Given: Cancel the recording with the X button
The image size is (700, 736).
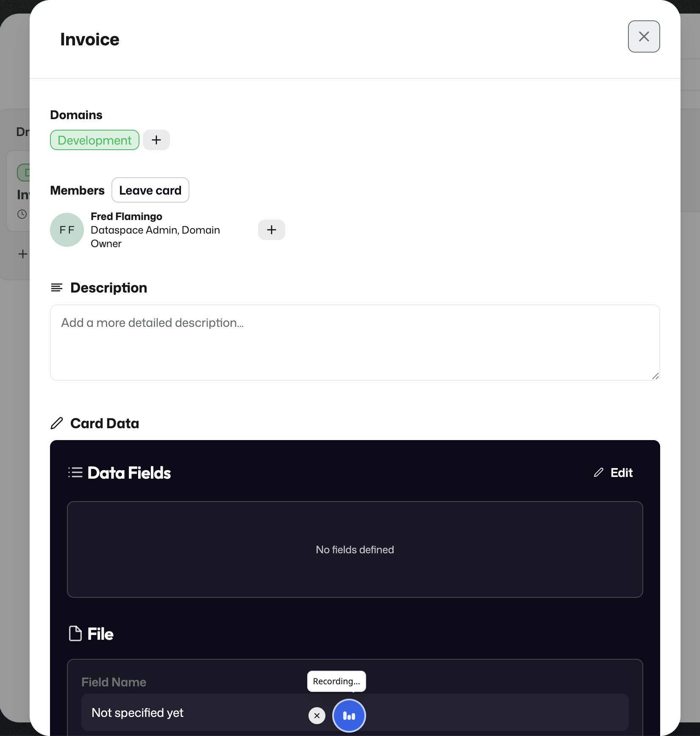Looking at the screenshot, I should 317,716.
